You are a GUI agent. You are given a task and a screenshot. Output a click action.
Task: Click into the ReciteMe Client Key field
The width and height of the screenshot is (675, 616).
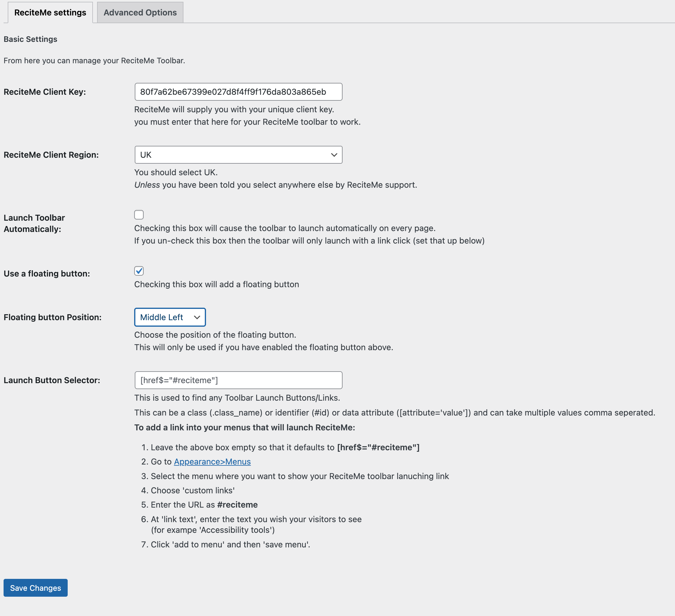[238, 92]
